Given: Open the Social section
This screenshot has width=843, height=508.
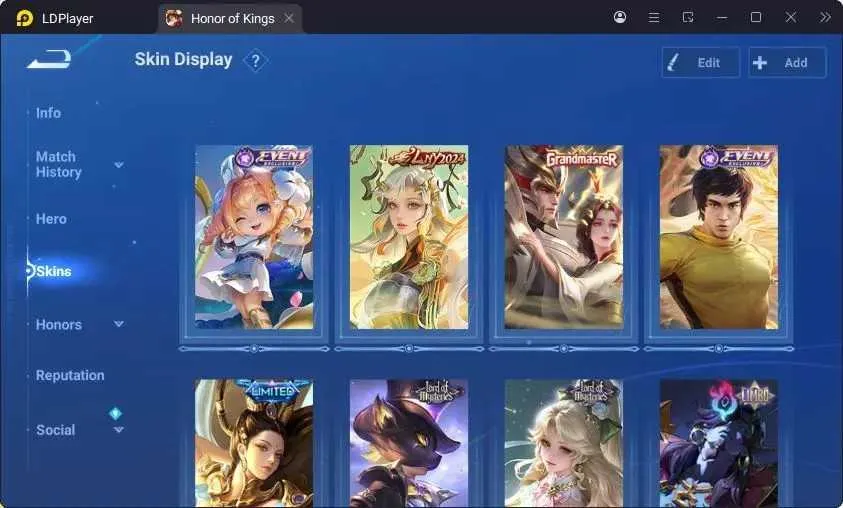Looking at the screenshot, I should tap(55, 430).
